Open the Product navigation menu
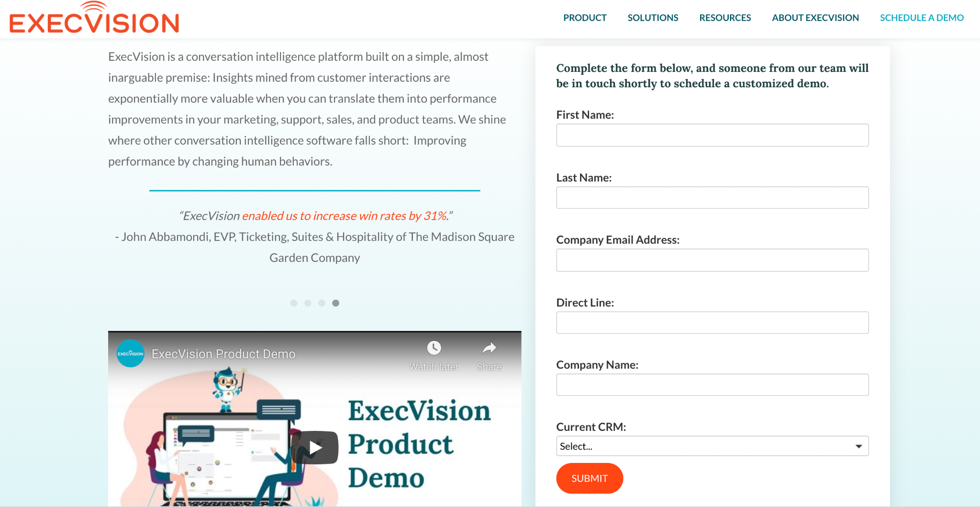Screen dimensions: 980x507 coord(585,18)
